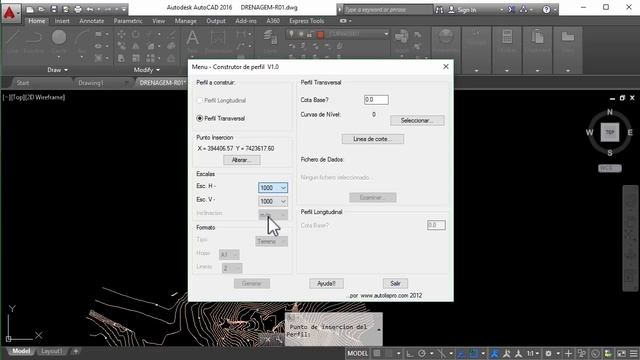Image resolution: width=640 pixels, height=360 pixels.
Task: Click Sign In in the title bar
Action: 467,10
